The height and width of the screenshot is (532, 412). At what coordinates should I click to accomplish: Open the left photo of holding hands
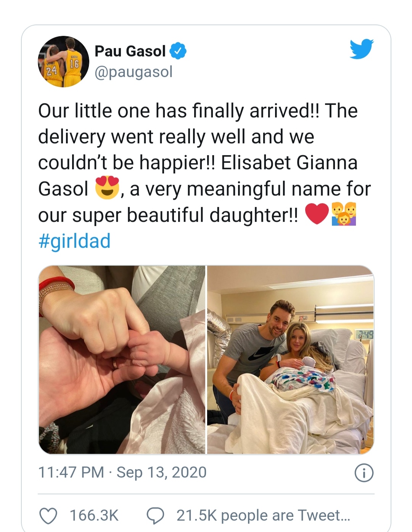pos(122,359)
